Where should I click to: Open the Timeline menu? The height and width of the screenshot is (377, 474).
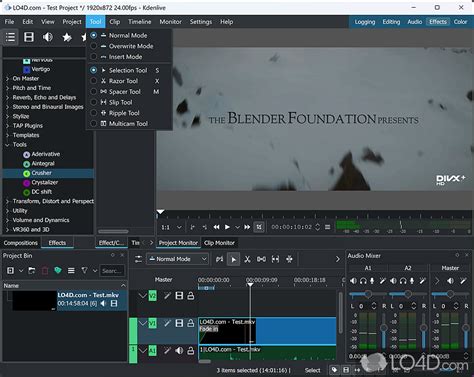(x=140, y=22)
